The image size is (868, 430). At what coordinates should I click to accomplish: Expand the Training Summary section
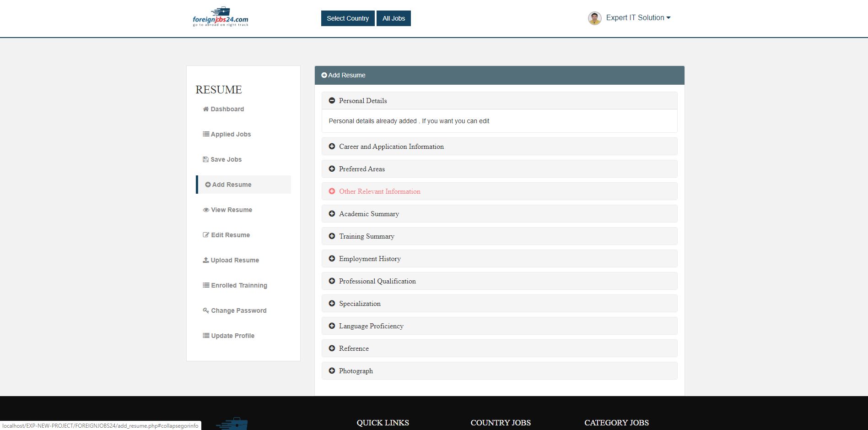click(500, 236)
